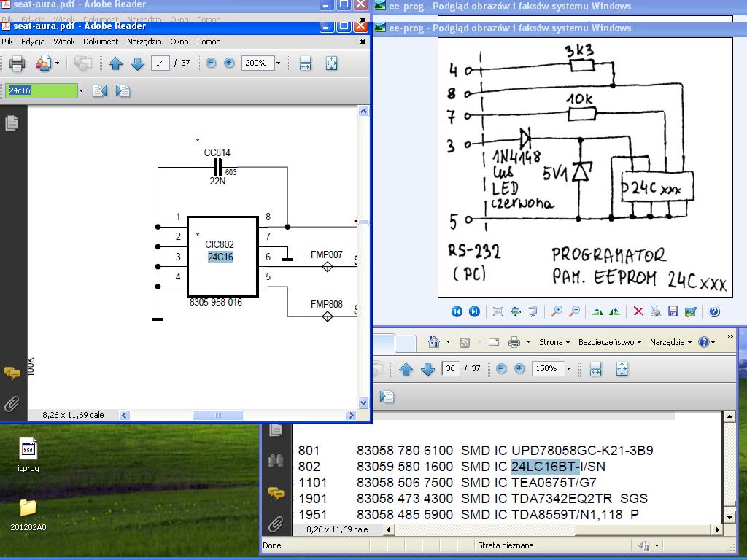Viewport: 747px width, 560px height.
Task: Zoom in in browser PDF viewer
Action: tap(519, 368)
